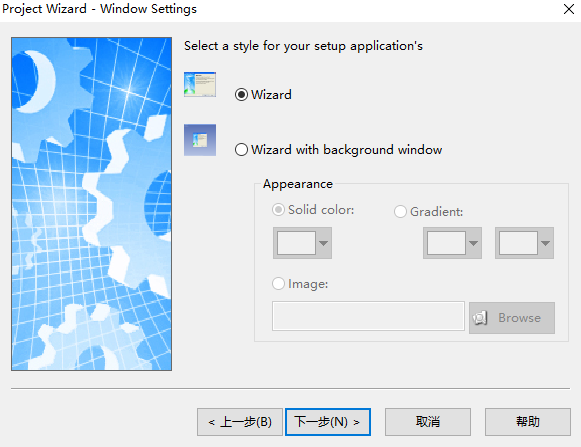Viewport: 581px width, 447px height.
Task: Close the Project Wizard dialog
Action: coord(569,9)
